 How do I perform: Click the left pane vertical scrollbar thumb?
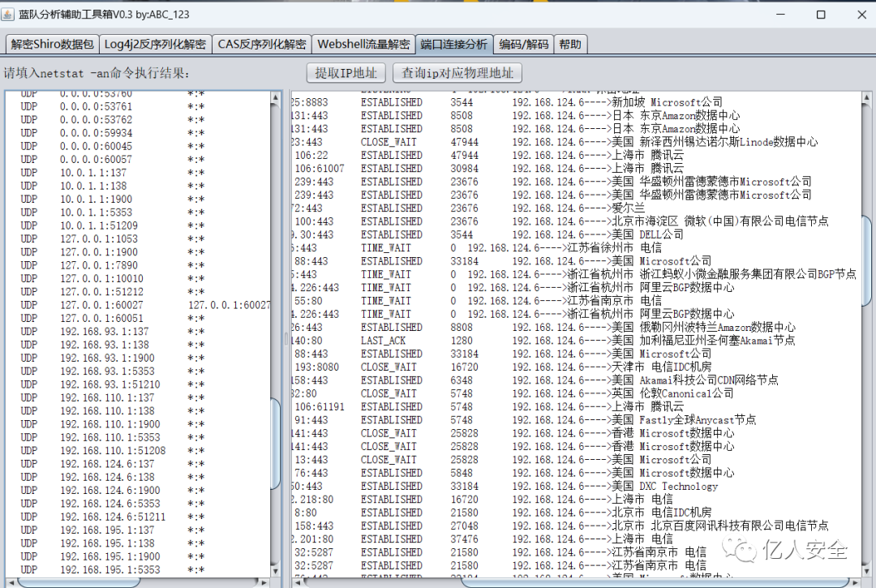coord(276,444)
